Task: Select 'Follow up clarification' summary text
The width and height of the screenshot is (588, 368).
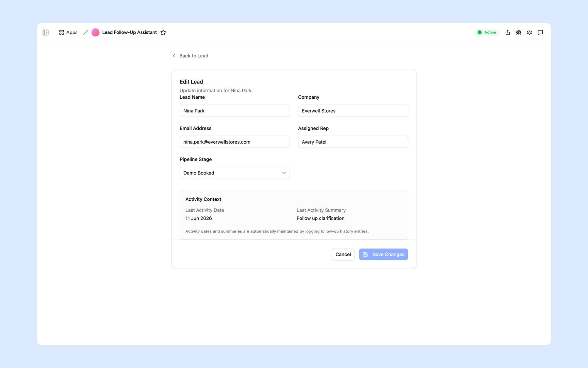Action: click(321, 218)
